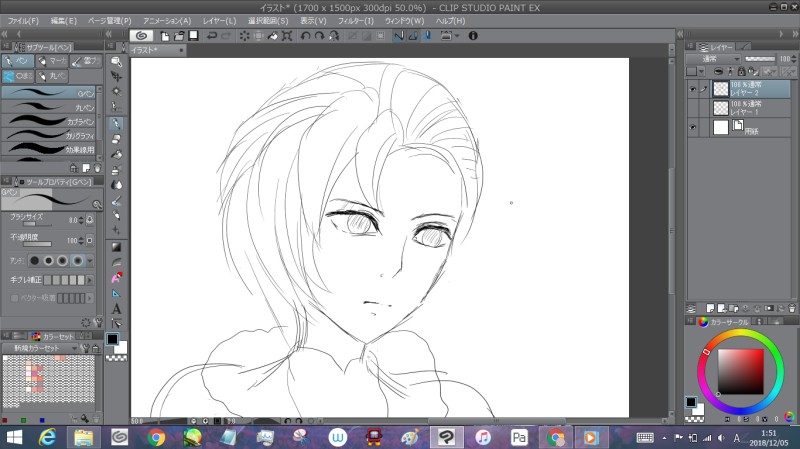Select the Zoom magnifier tool
Image resolution: width=800 pixels, height=449 pixels.
coord(116,61)
